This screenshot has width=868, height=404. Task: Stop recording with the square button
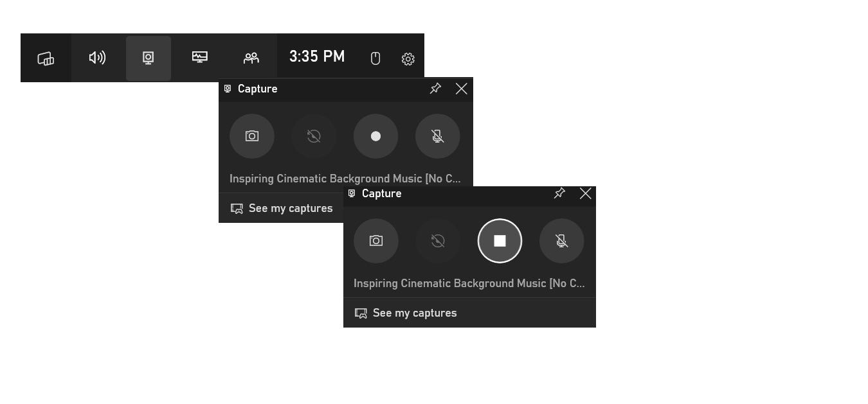point(500,241)
